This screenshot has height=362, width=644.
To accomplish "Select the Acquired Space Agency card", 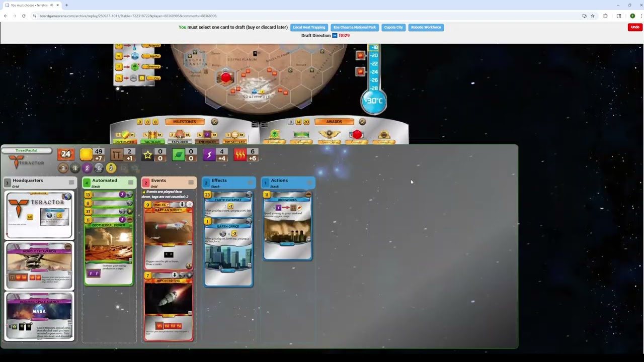I will [x=39, y=317].
